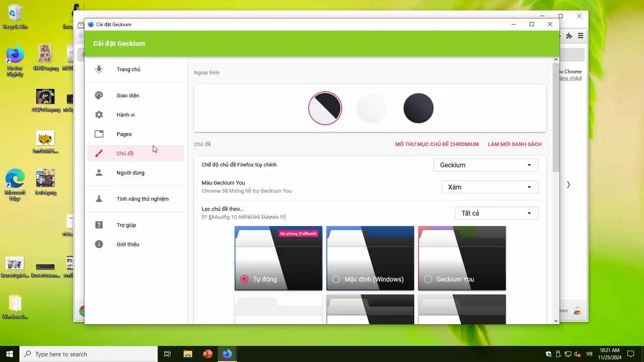This screenshot has height=362, width=644.
Task: Click the muted volume tray icon
Action: 578,354
